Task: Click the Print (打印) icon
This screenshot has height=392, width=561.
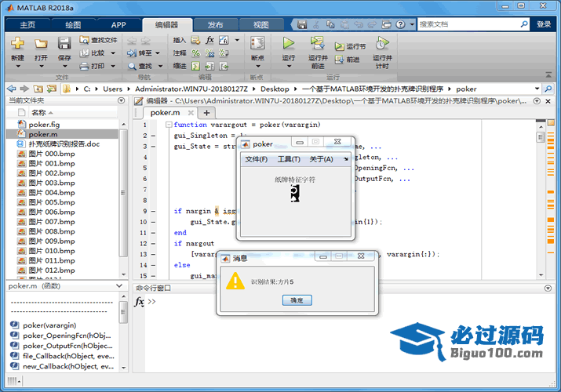Action: 85,66
